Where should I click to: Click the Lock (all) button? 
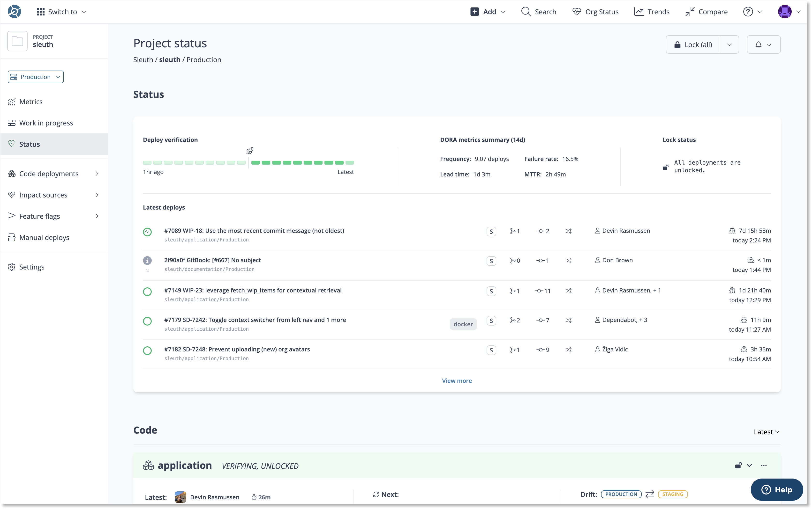point(693,44)
